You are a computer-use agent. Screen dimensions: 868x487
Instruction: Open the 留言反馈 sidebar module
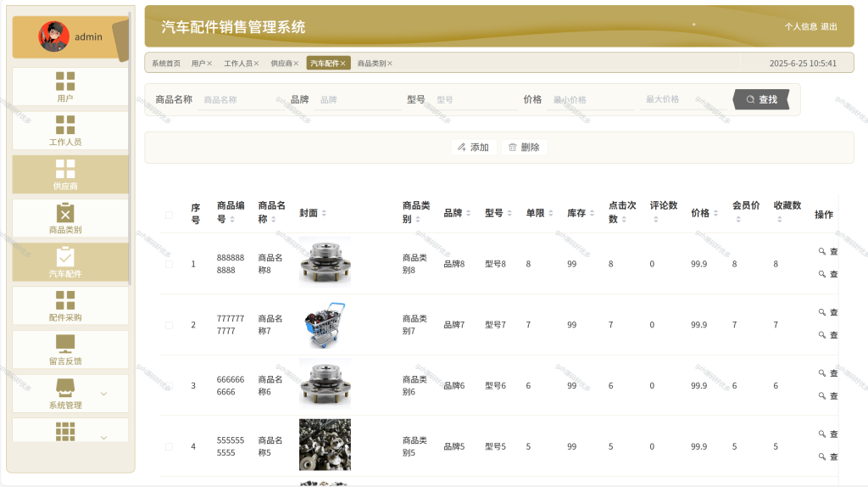pos(70,350)
